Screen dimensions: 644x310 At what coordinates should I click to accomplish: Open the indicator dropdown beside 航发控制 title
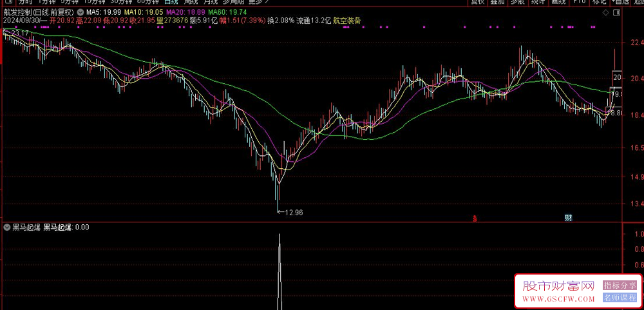(x=80, y=13)
